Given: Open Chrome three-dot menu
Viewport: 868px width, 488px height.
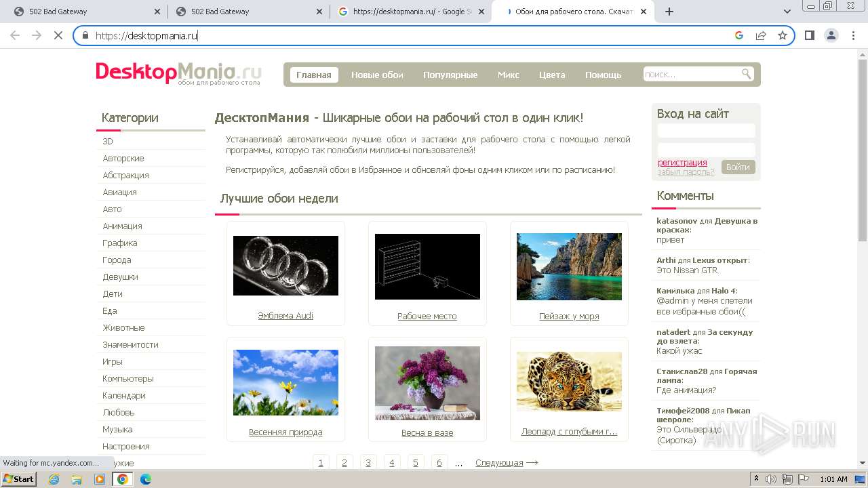Looking at the screenshot, I should coord(853,35).
